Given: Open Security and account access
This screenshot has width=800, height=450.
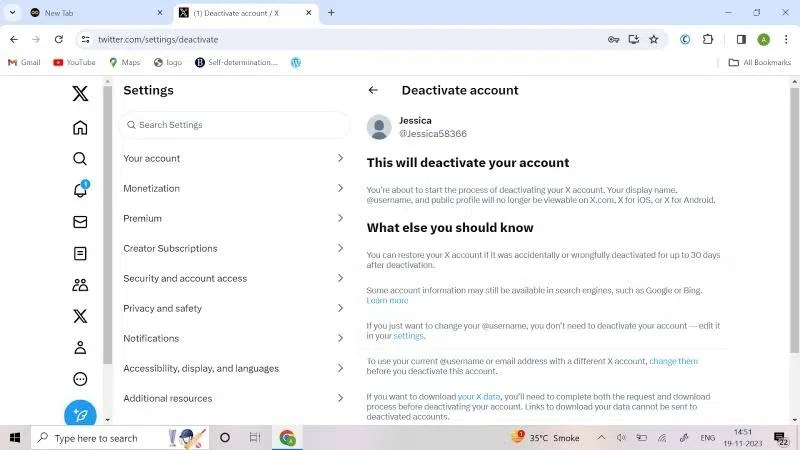Looking at the screenshot, I should click(234, 279).
